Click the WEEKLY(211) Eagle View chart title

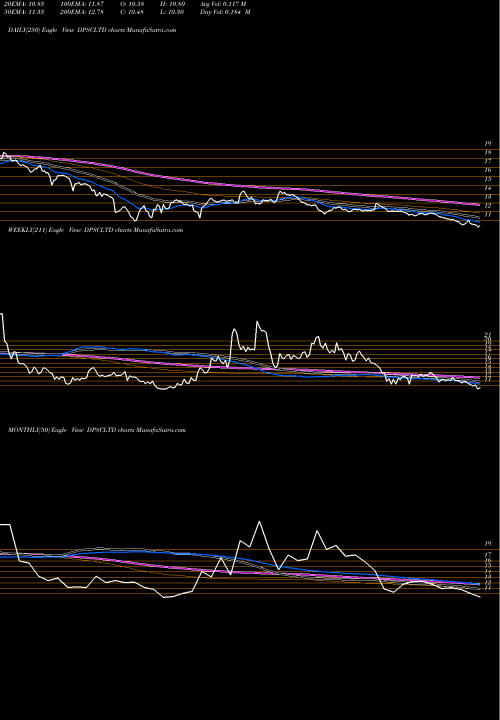point(96,230)
